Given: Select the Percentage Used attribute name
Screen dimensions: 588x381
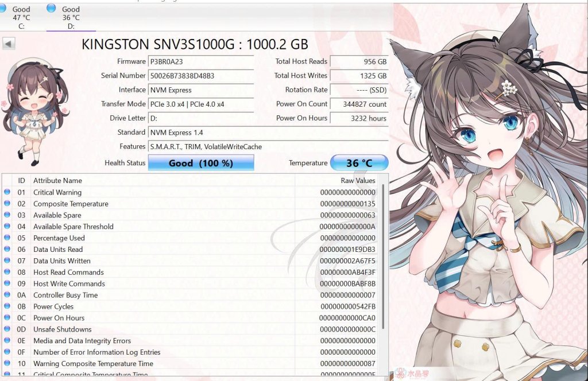Looking at the screenshot, I should [59, 238].
